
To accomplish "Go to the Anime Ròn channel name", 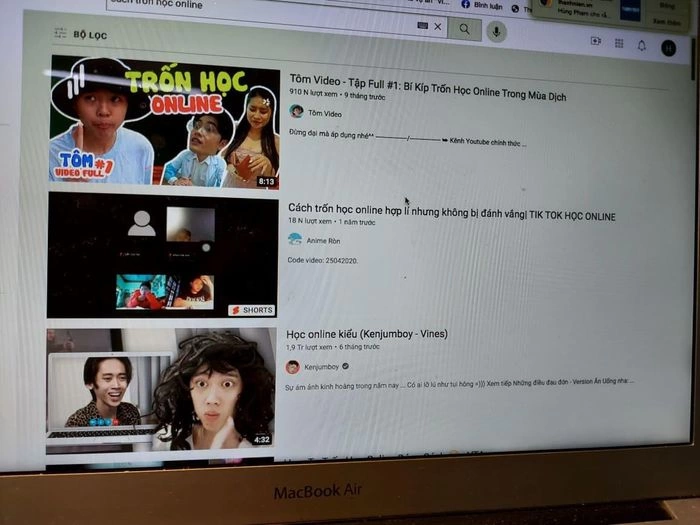I will (x=323, y=241).
